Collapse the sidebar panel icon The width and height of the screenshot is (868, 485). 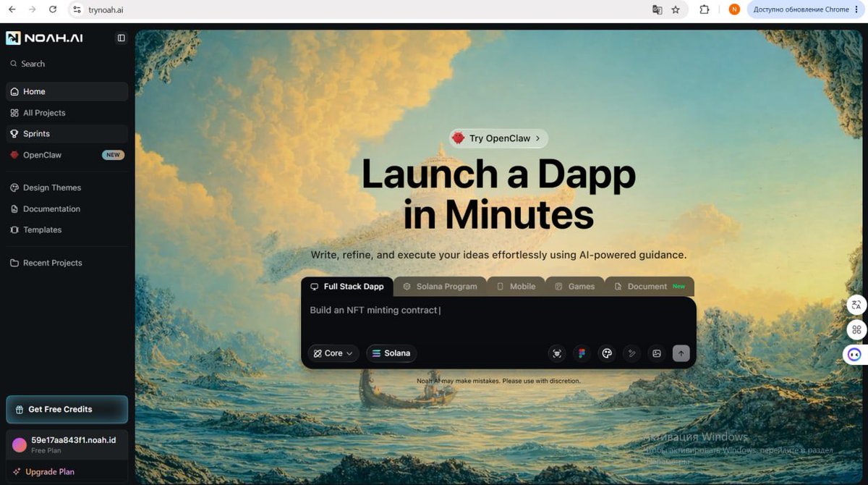pyautogui.click(x=121, y=38)
